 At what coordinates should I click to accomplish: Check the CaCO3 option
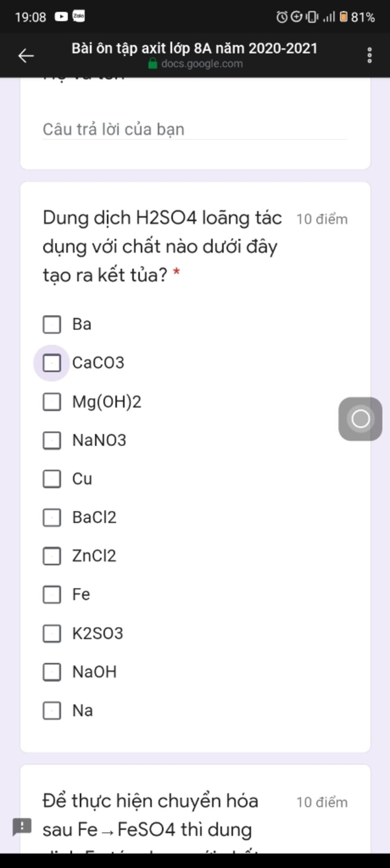[x=52, y=363]
